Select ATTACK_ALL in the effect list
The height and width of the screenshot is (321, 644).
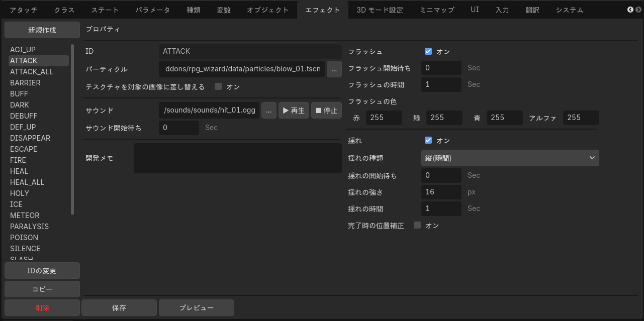(38, 72)
